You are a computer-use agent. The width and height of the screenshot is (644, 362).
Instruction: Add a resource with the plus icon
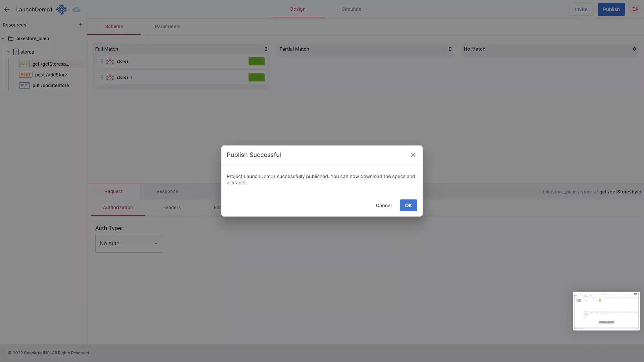pyautogui.click(x=80, y=25)
